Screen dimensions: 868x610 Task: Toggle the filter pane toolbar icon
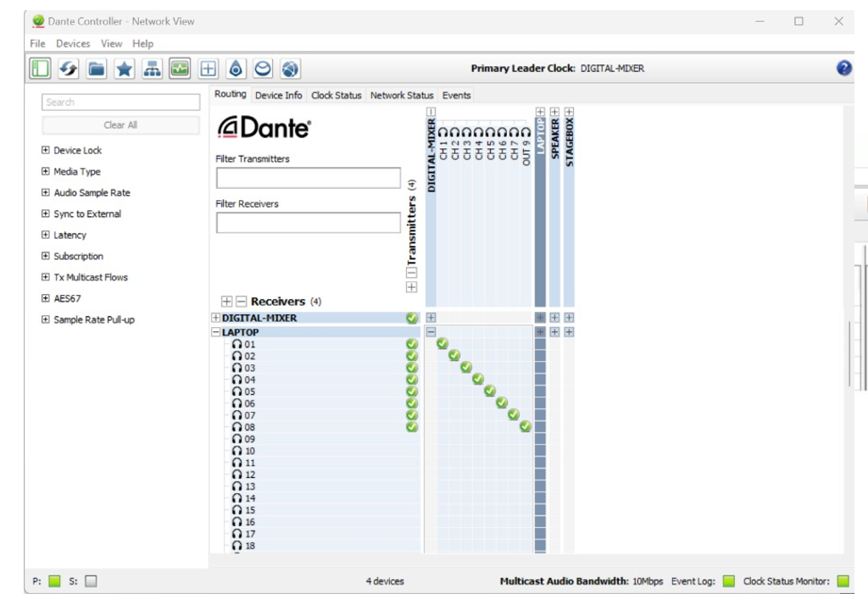pyautogui.click(x=40, y=69)
